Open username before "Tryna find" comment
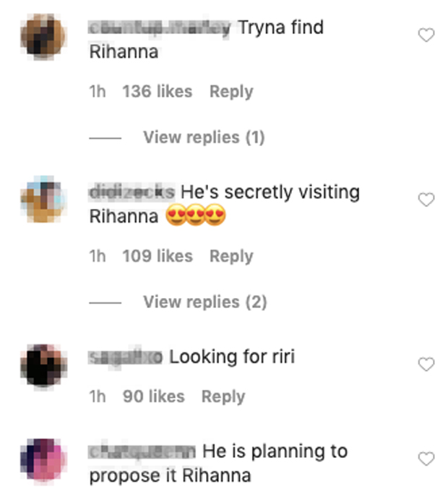Image resolution: width=448 pixels, height=494 pixels. (x=159, y=27)
